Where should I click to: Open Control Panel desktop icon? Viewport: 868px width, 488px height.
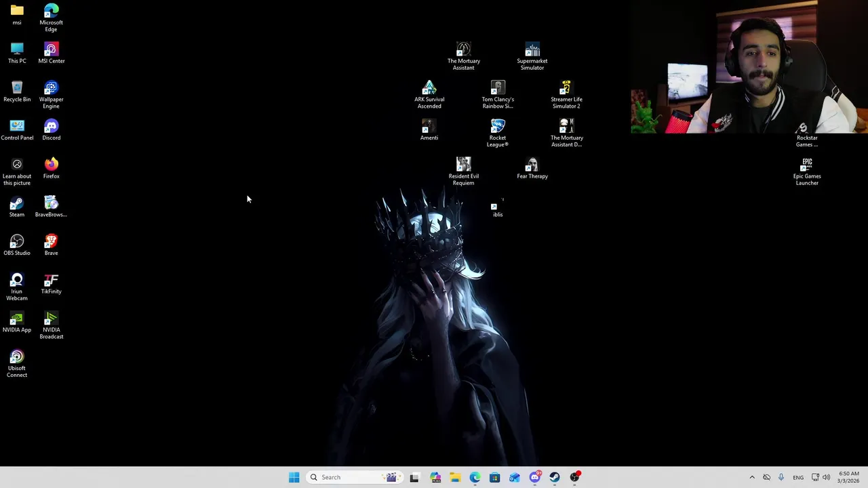(17, 129)
